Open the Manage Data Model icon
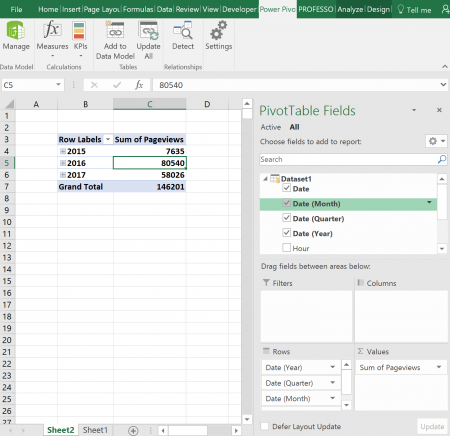 tap(16, 30)
